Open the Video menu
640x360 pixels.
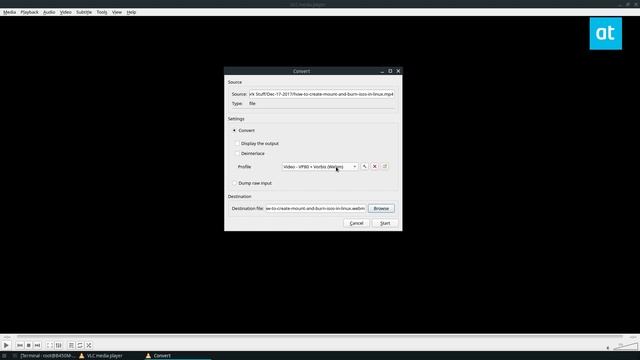click(x=66, y=12)
